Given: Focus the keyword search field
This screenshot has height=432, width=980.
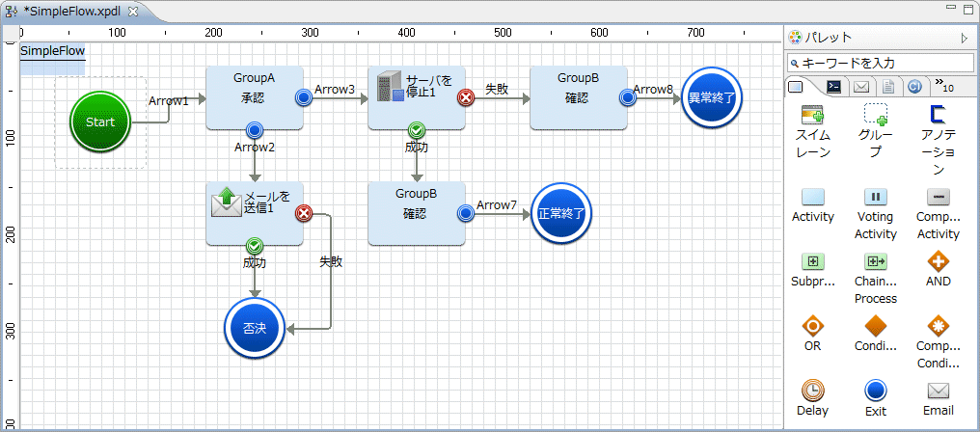Looking at the screenshot, I should coord(880,63).
